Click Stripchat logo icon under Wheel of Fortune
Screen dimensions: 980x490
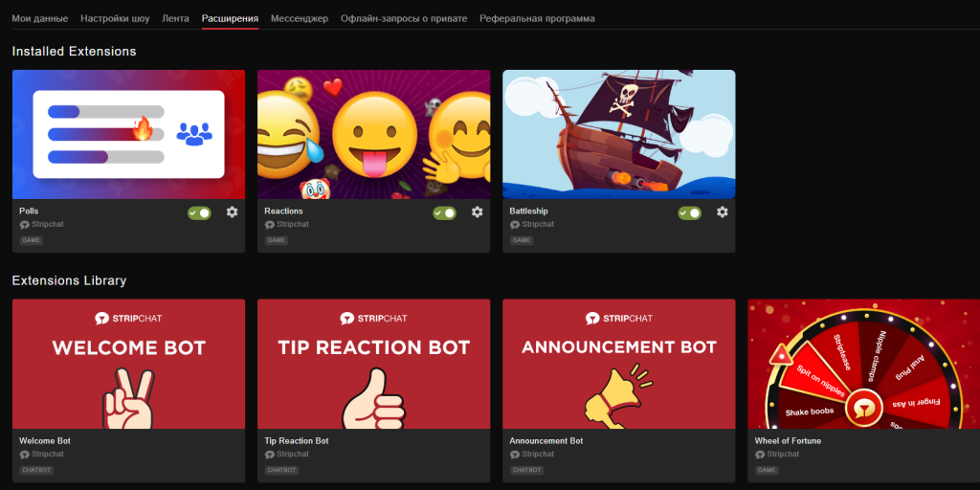pos(759,455)
